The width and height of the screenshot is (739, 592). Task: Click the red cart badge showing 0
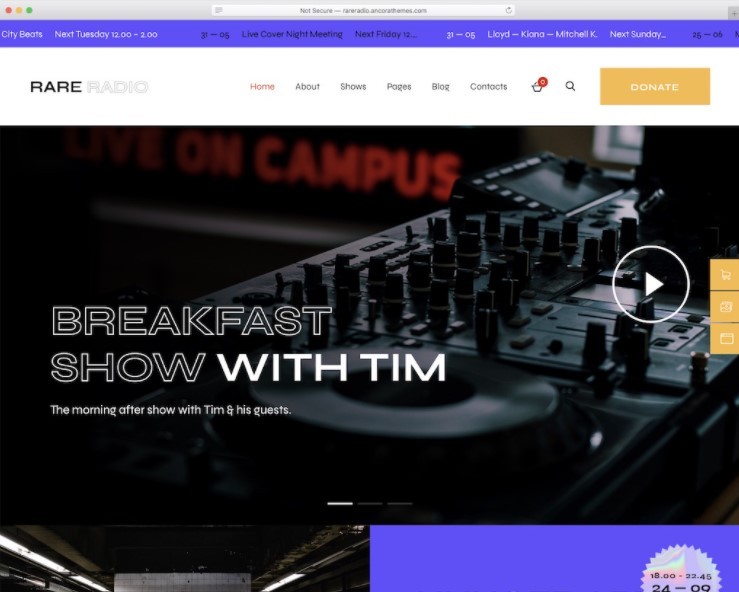(543, 82)
